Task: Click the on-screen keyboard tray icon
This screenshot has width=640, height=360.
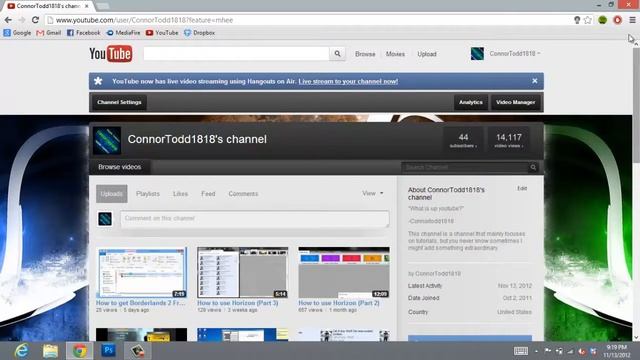Action: (x=521, y=351)
